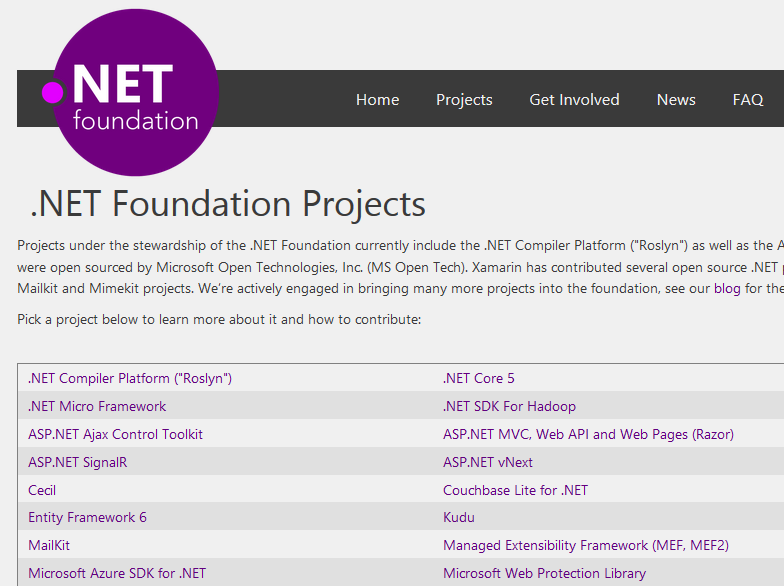
Task: Open the Cecil project link
Action: (42, 490)
